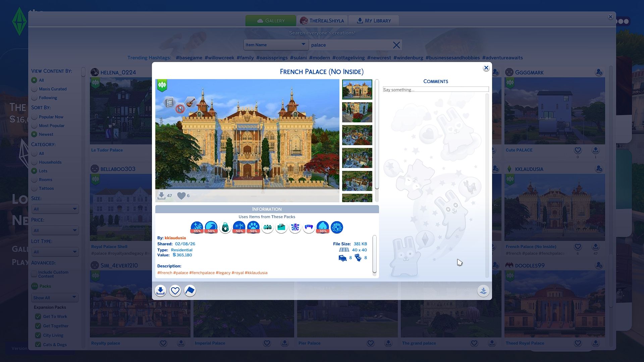Download the French Palace lot to library
This screenshot has height=362, width=644.
(x=160, y=291)
